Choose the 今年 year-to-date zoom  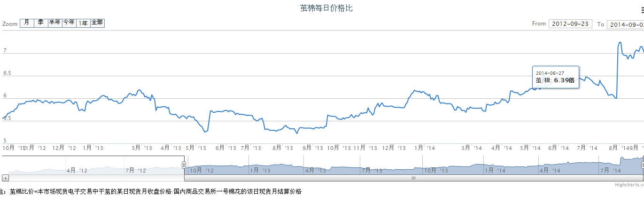(x=69, y=23)
